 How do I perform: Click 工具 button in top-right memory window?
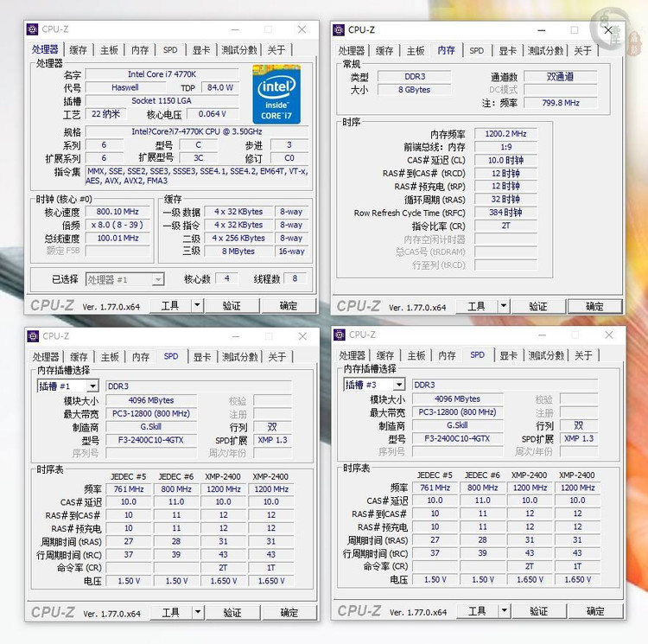tap(476, 306)
